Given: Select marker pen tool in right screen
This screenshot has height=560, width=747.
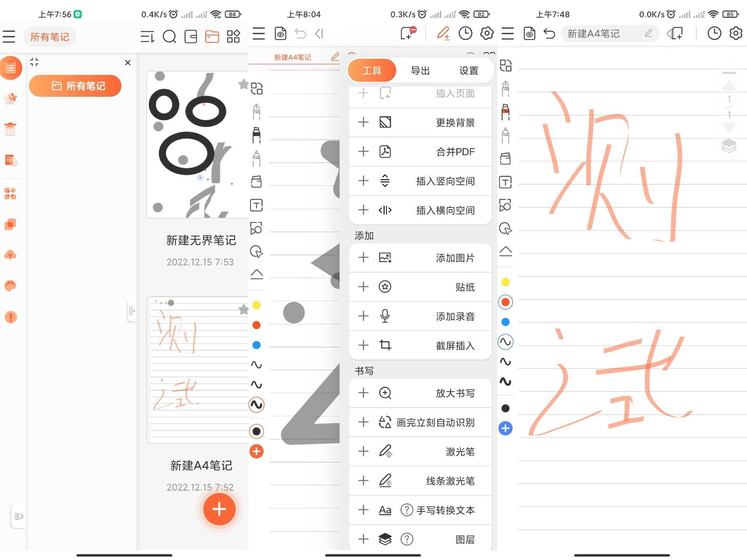Looking at the screenshot, I should [x=505, y=112].
